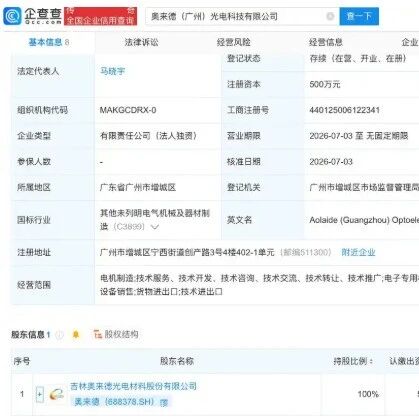Select the 企业类型 value 有限责任公司
This screenshot has height=419, width=419.
tap(149, 136)
